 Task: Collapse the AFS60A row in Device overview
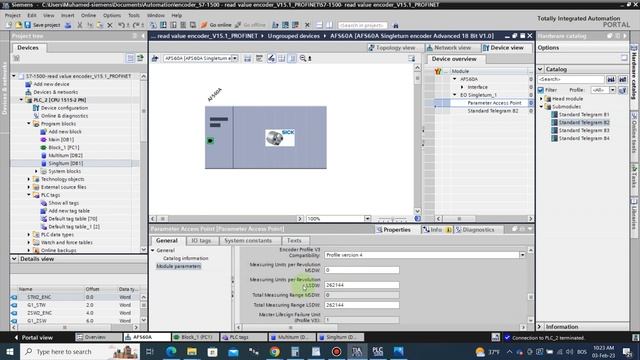pos(455,79)
